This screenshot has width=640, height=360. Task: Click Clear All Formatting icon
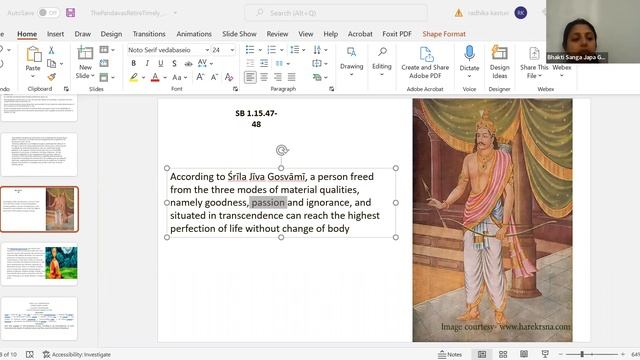pos(229,77)
